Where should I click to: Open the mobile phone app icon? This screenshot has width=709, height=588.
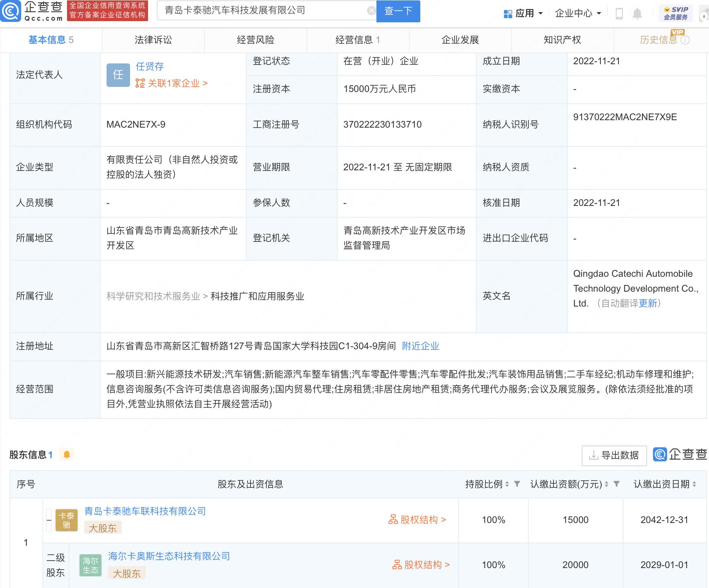pos(619,14)
